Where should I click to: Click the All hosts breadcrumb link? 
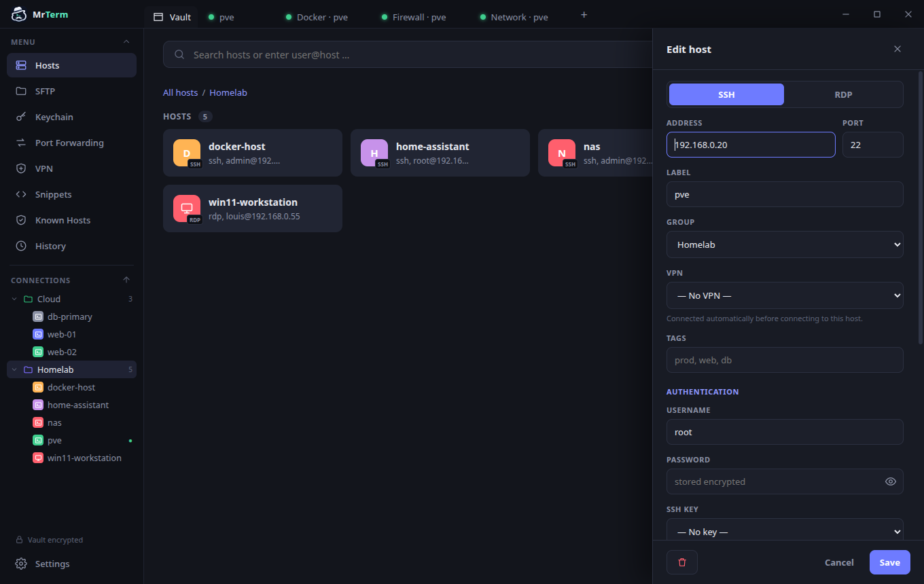[x=180, y=92]
